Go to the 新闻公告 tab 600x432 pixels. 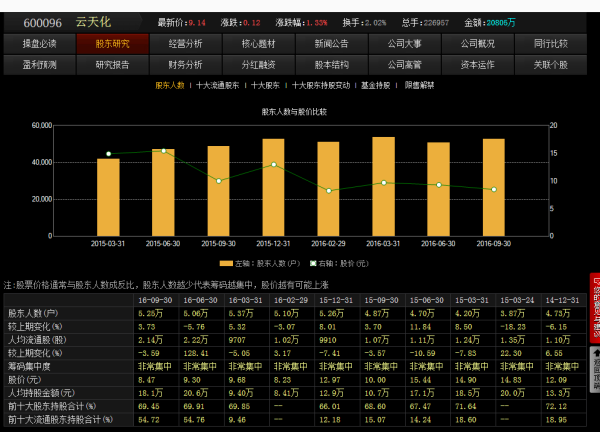332,44
